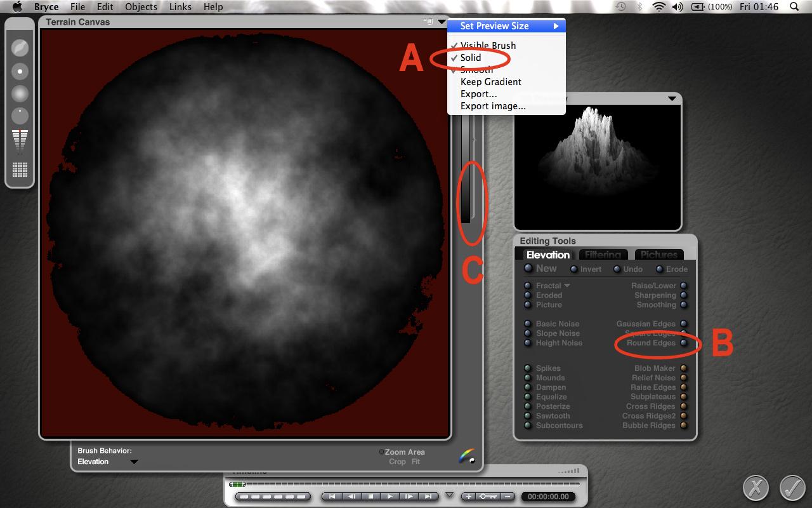Click the 00:00:00.00 timecode display
The height and width of the screenshot is (508, 812).
(x=549, y=497)
